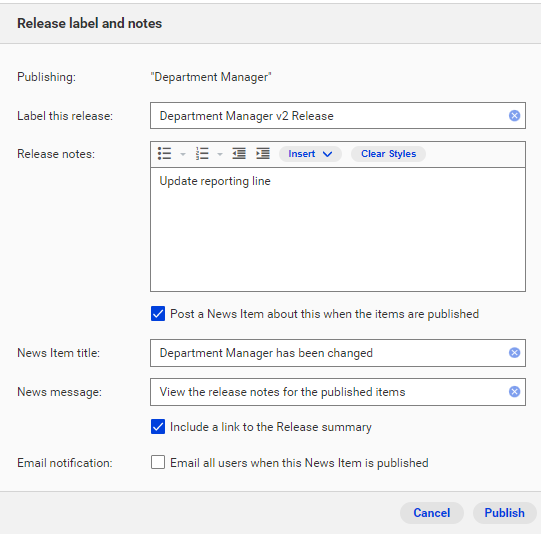
Task: Insert a bulleted list in release notes
Action: point(164,153)
